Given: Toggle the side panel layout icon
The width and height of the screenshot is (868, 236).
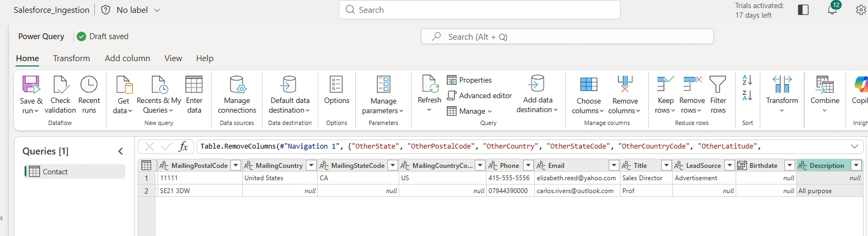Looking at the screenshot, I should 803,10.
